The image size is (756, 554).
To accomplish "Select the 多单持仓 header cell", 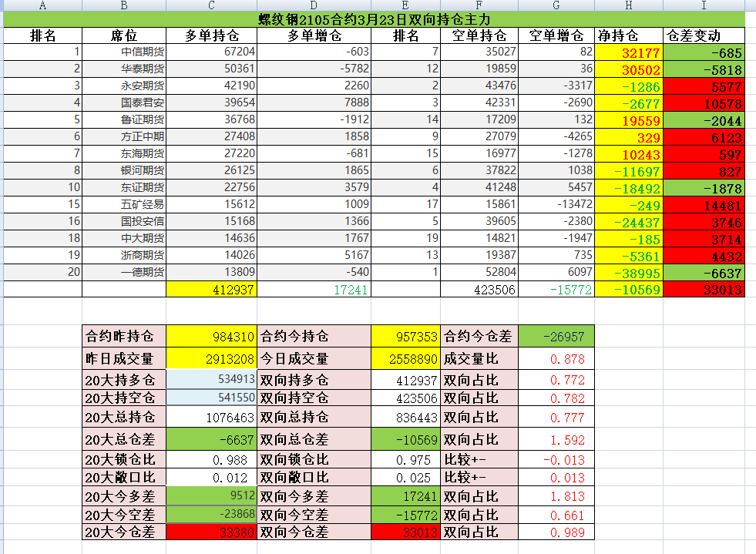I will click(x=211, y=36).
